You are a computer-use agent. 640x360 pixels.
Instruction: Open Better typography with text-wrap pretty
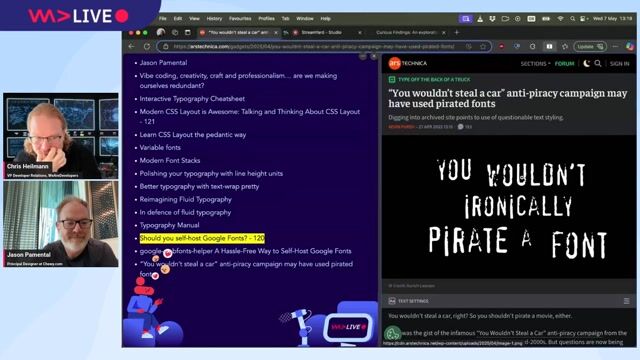point(199,187)
